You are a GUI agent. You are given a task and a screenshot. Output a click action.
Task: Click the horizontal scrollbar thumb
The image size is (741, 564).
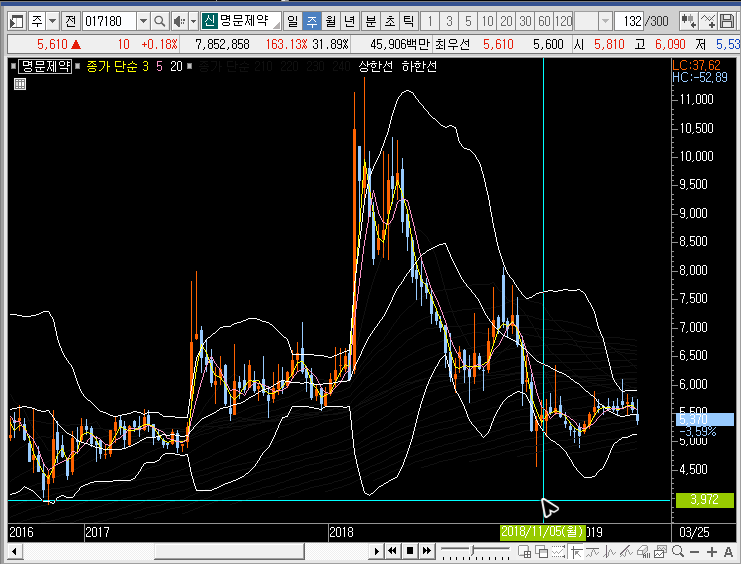pos(229,551)
